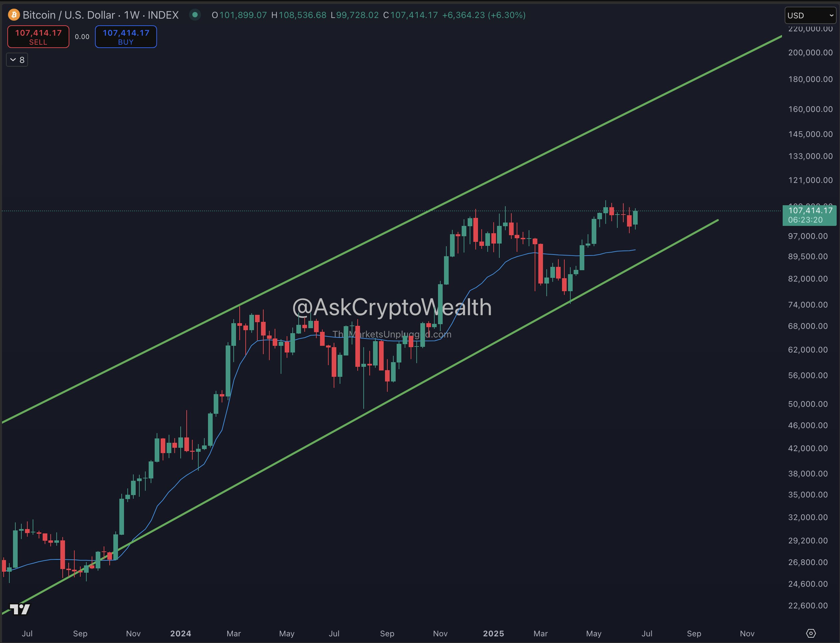
Task: Click the 2024 label on time axis
Action: [181, 633]
